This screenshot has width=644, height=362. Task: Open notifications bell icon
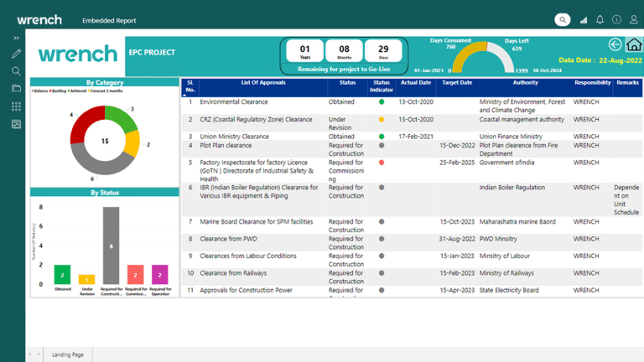(x=600, y=20)
